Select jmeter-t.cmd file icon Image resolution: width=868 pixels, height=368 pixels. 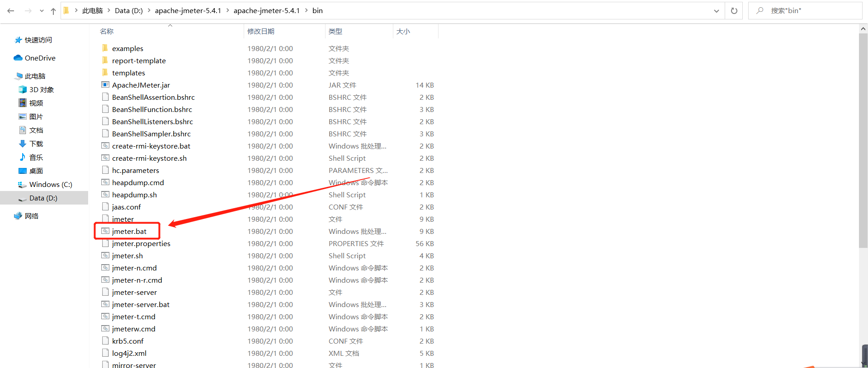pyautogui.click(x=105, y=316)
